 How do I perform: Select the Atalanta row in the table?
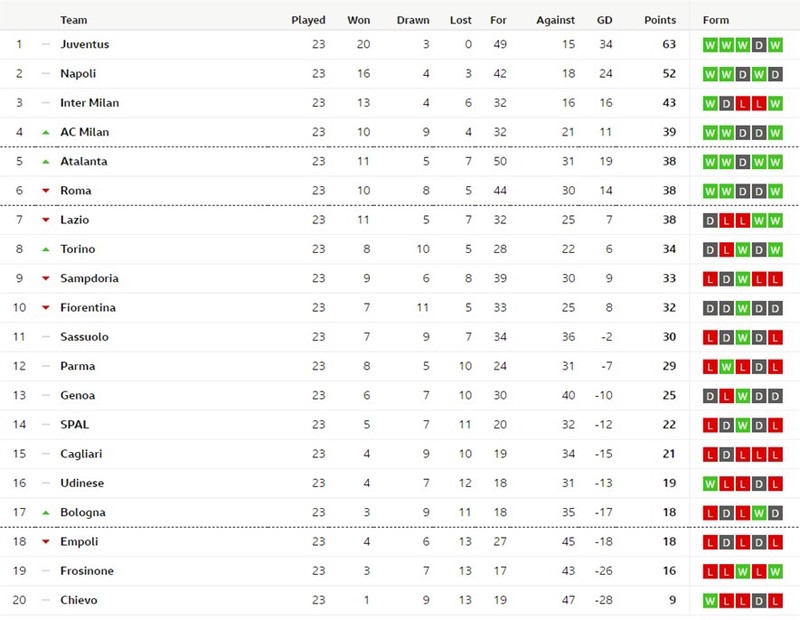pyautogui.click(x=400, y=162)
